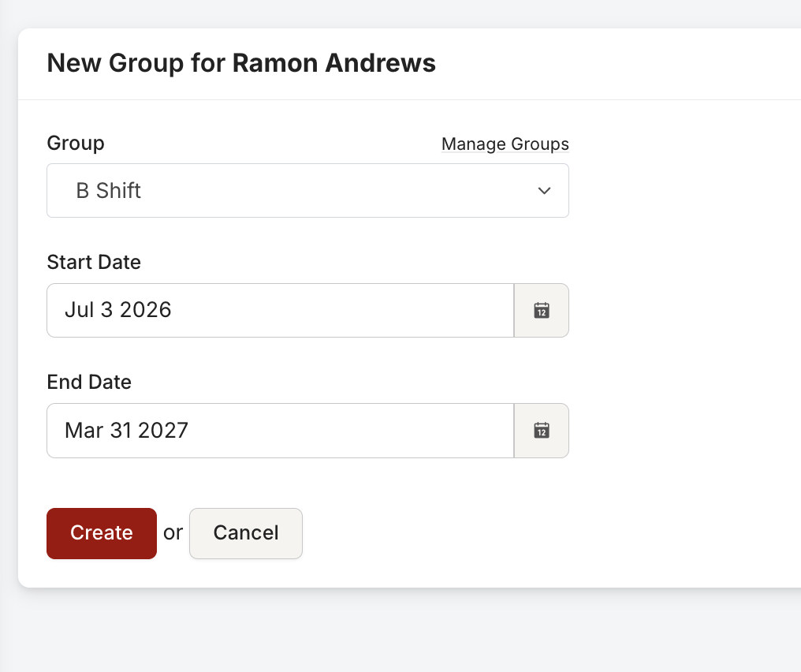Expand the Group dropdown chevron arrow

click(x=544, y=191)
